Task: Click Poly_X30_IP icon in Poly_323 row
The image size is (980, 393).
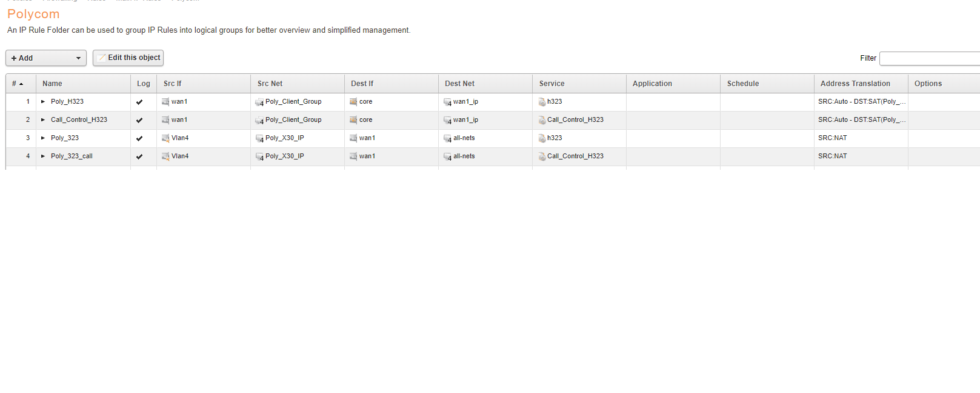Action: (x=259, y=139)
